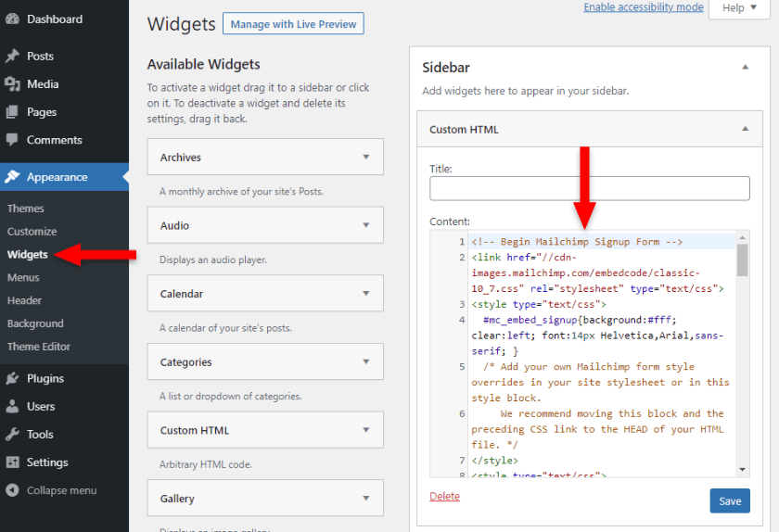The height and width of the screenshot is (532, 779).
Task: Click '<style type="text/css">' on line 3
Action: pyautogui.click(x=539, y=305)
